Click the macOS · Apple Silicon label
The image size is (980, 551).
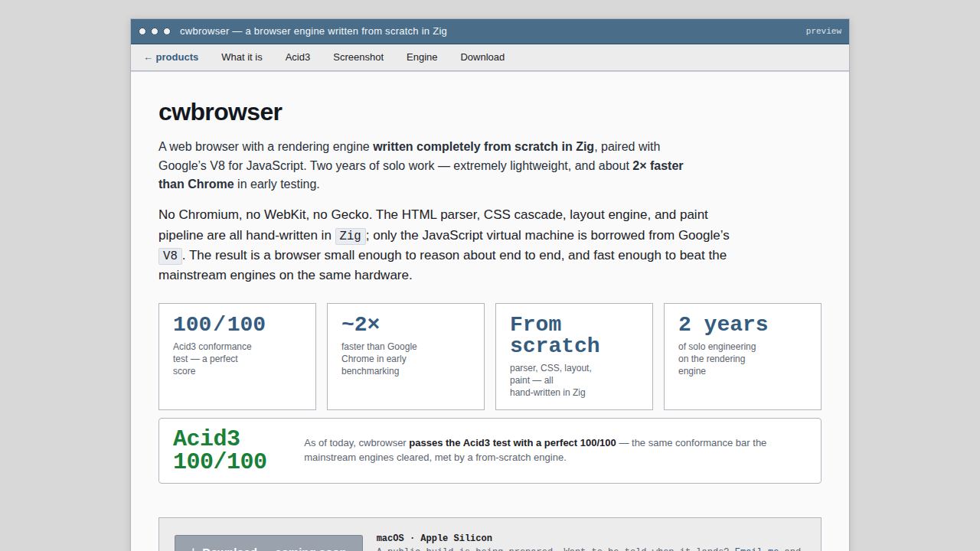[434, 538]
